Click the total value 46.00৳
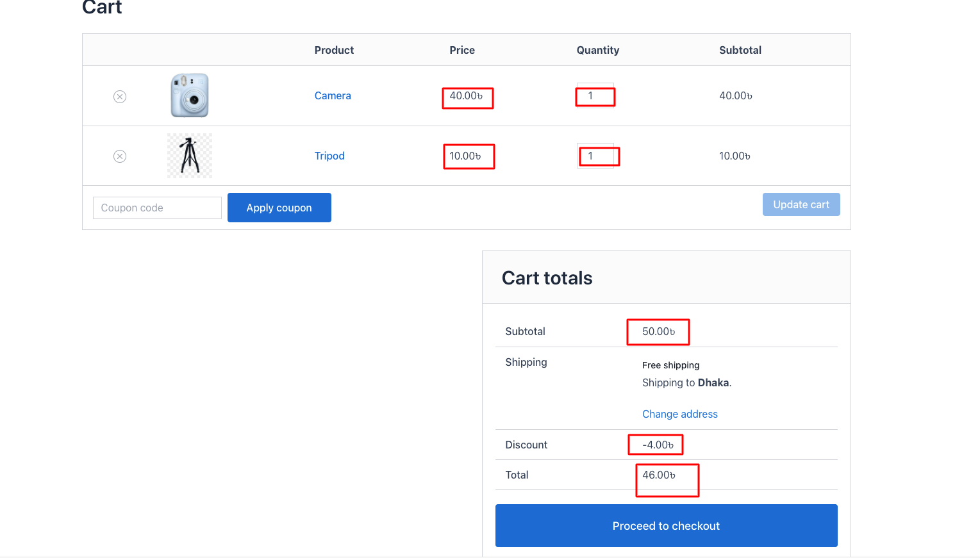Image resolution: width=980 pixels, height=558 pixels. [x=659, y=475]
